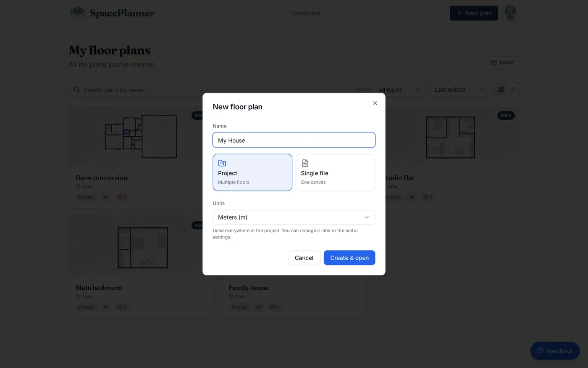
Task: Click the Select button on plans page
Action: [x=502, y=63]
